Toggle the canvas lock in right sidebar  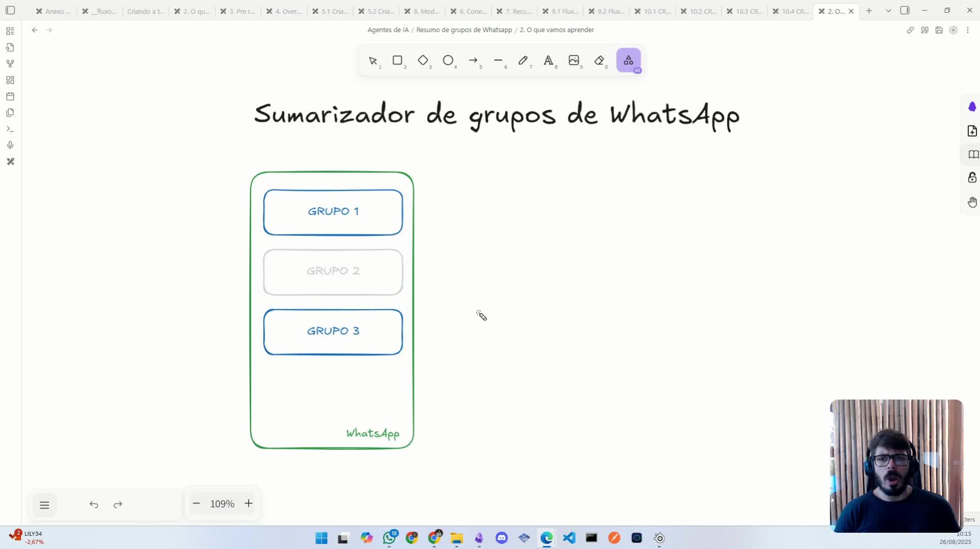pyautogui.click(x=972, y=178)
